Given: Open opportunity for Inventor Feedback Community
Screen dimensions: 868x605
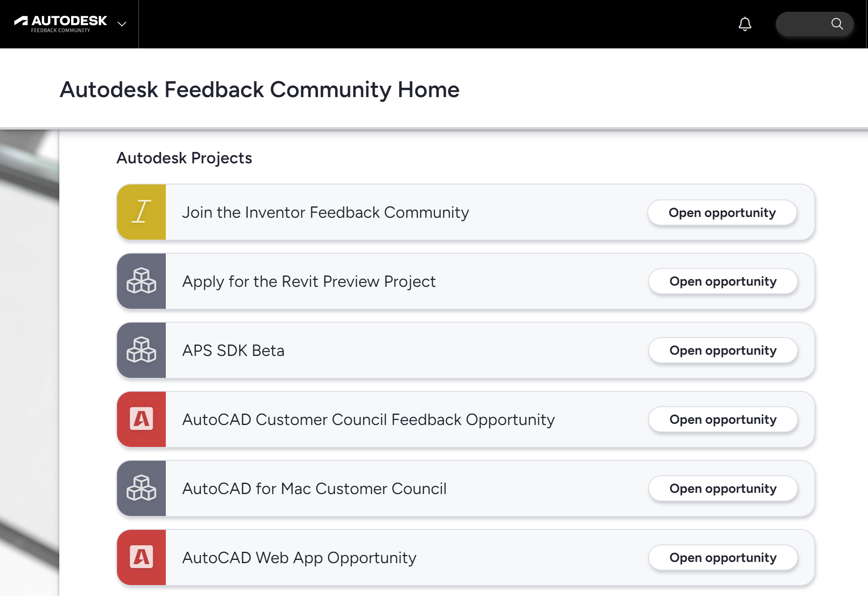Looking at the screenshot, I should tap(722, 213).
